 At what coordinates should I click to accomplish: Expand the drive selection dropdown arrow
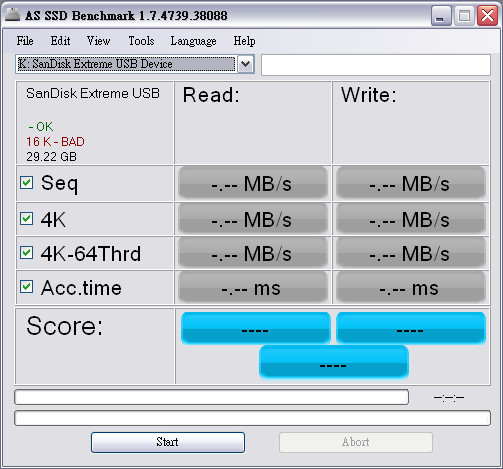click(246, 64)
